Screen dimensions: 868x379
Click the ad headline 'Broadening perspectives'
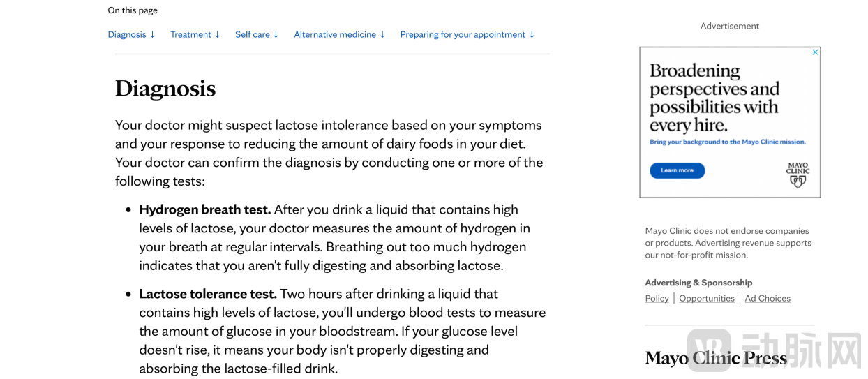click(x=714, y=98)
